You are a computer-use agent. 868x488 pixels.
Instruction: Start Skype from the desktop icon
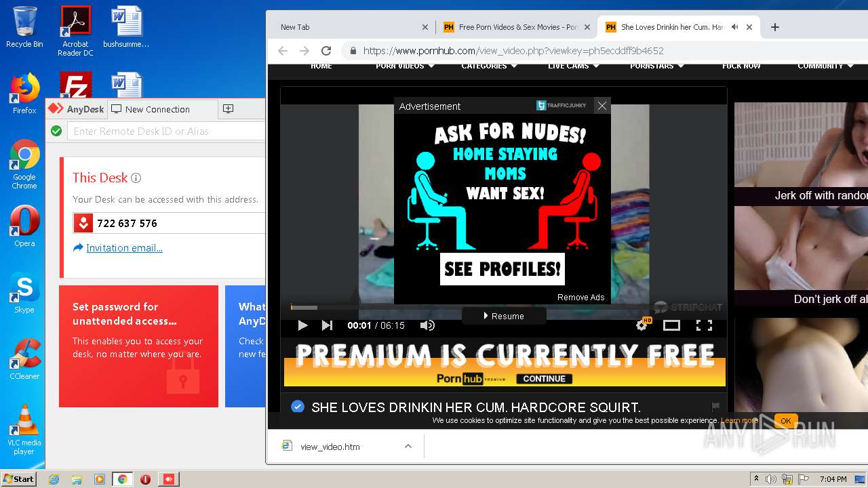[24, 293]
